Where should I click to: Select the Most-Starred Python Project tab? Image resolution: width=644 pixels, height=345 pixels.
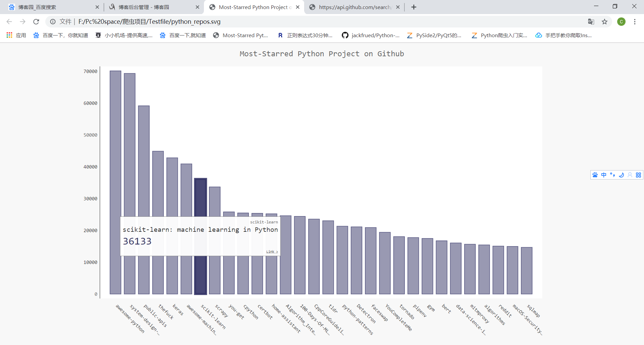coord(254,7)
